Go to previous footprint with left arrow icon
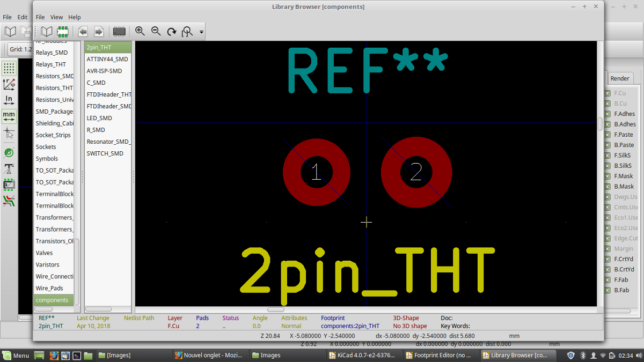Viewport: 644px width, 362px height. pyautogui.click(x=83, y=32)
